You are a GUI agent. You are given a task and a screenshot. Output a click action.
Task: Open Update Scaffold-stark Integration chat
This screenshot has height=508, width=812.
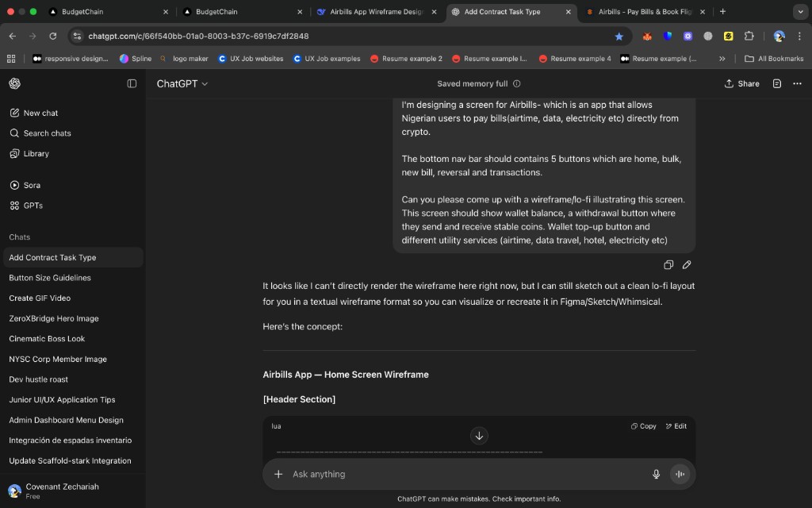coord(73,461)
